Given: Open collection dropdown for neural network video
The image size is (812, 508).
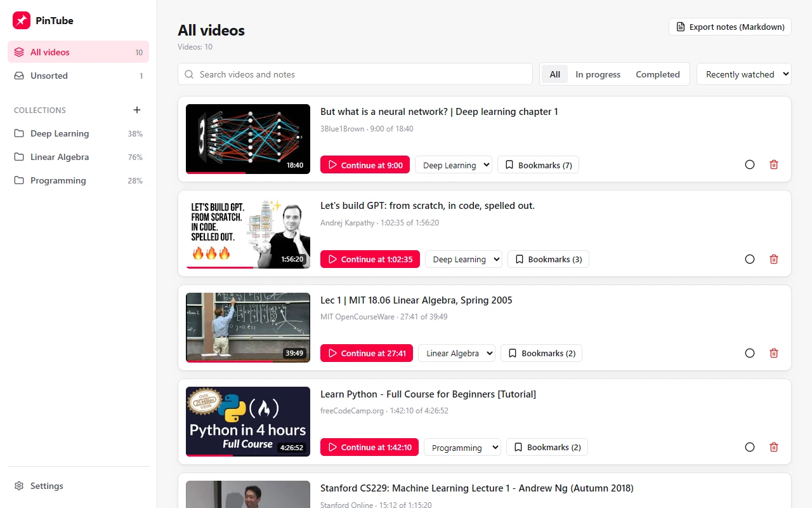Looking at the screenshot, I should click(454, 165).
